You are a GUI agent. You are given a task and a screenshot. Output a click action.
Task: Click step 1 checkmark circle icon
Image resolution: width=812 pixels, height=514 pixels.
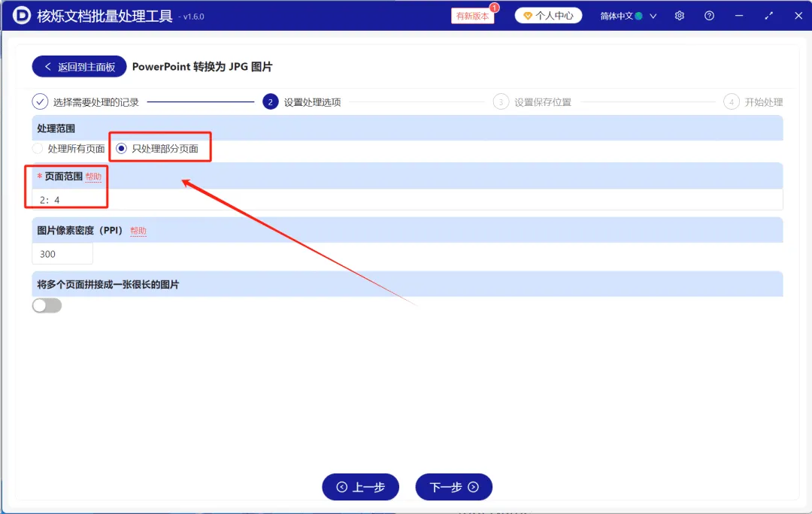point(40,102)
